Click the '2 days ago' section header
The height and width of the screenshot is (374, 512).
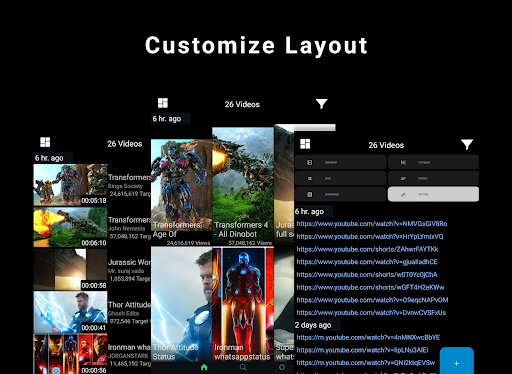313,325
